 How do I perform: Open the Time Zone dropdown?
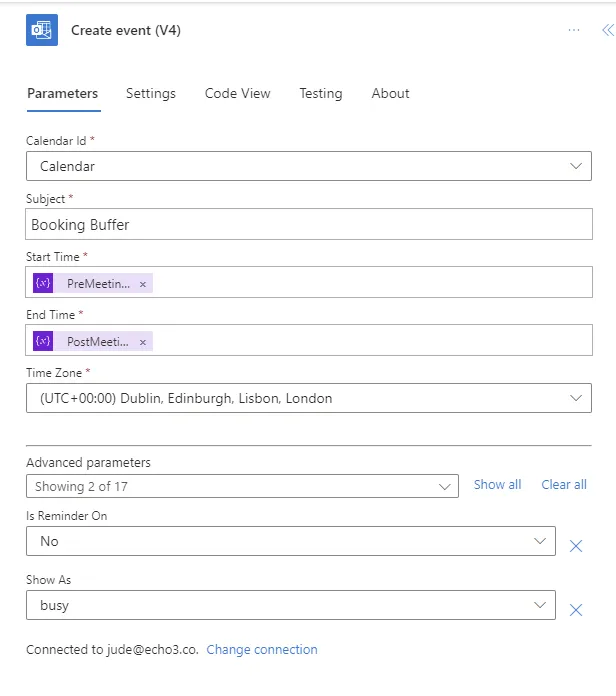[309, 398]
